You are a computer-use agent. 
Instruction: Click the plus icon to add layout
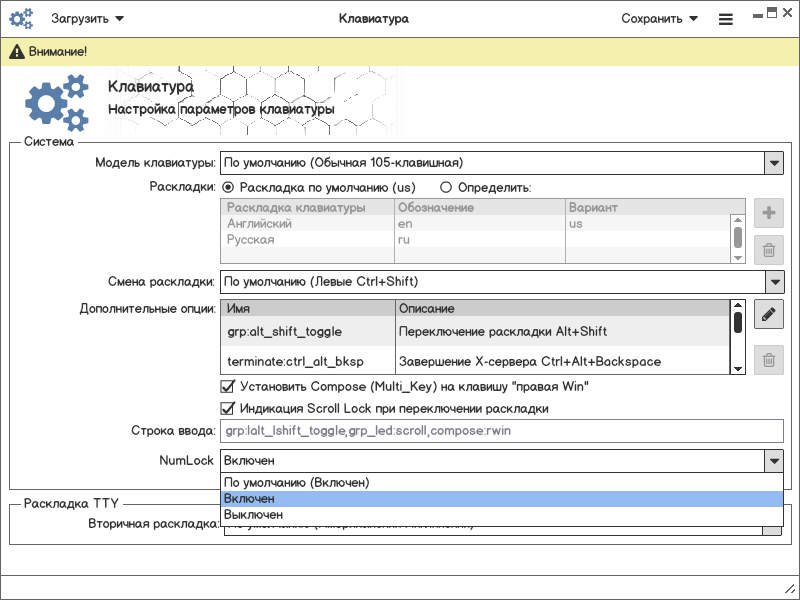pyautogui.click(x=768, y=213)
